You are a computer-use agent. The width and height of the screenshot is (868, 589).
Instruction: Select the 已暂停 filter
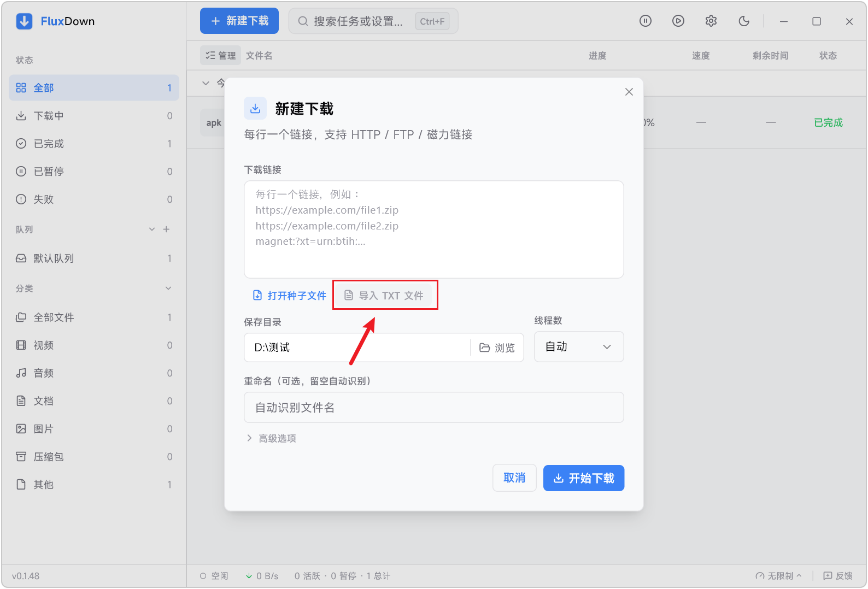click(94, 172)
